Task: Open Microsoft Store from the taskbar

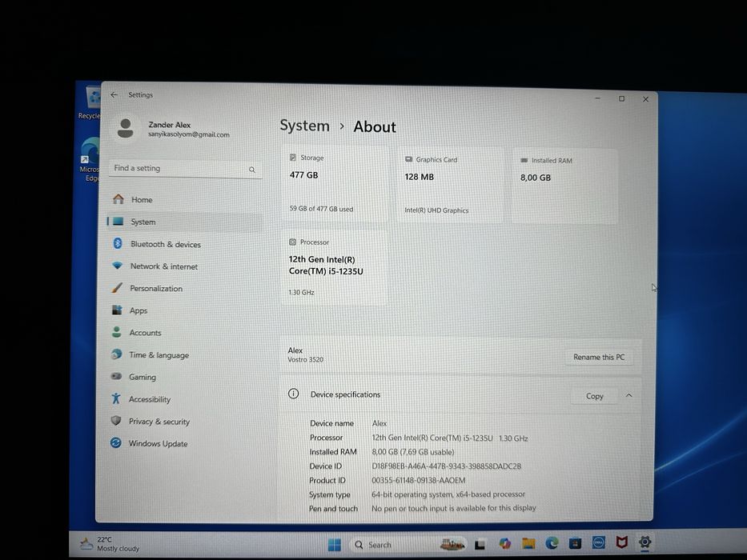Action: point(575,542)
